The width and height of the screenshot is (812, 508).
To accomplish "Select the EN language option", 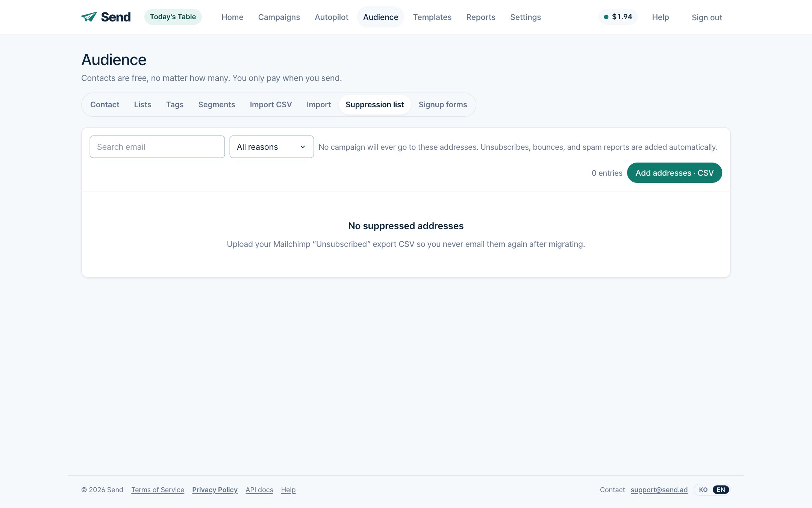I will (721, 490).
